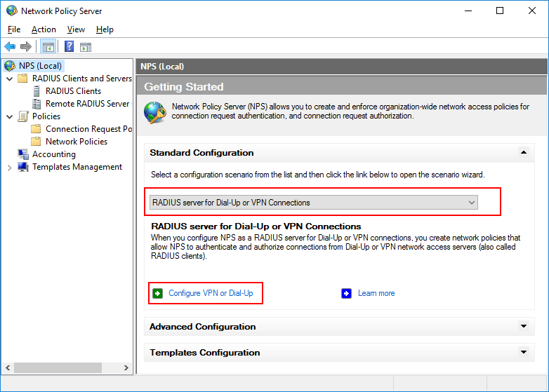The image size is (549, 392).
Task: Click the Templates Configuration heading
Action: [205, 353]
